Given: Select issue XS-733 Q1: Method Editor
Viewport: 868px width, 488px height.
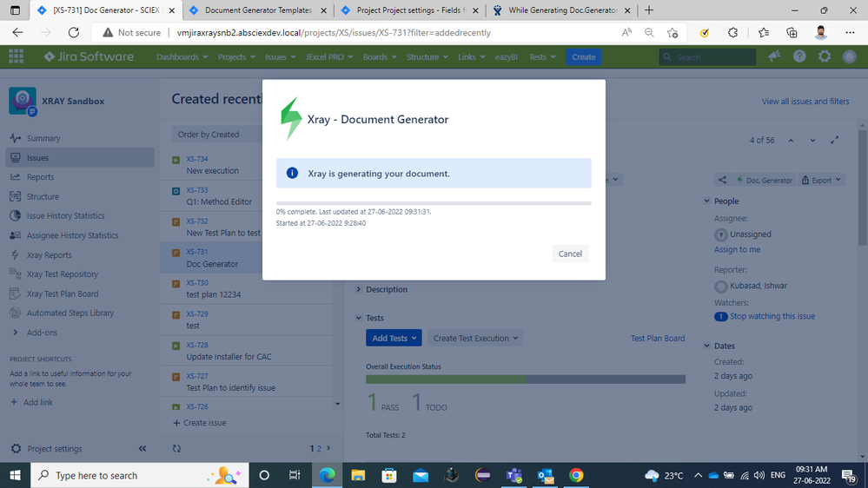Looking at the screenshot, I should click(x=247, y=195).
